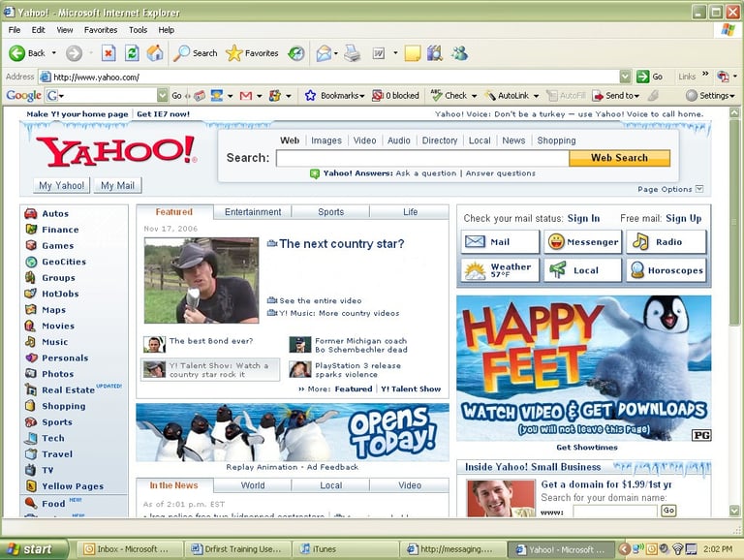Expand the Send to dropdown
The height and width of the screenshot is (560, 744).
point(636,96)
